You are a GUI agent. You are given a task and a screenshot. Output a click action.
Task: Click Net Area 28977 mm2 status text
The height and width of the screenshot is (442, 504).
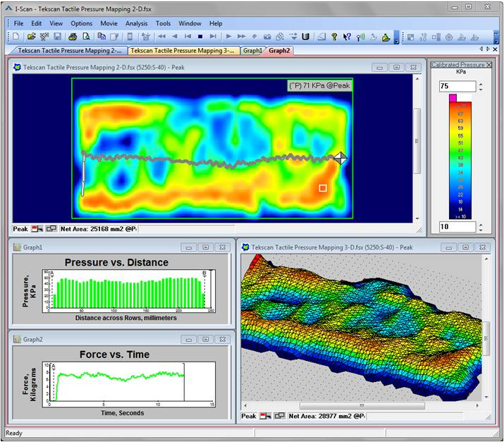pyautogui.click(x=326, y=416)
